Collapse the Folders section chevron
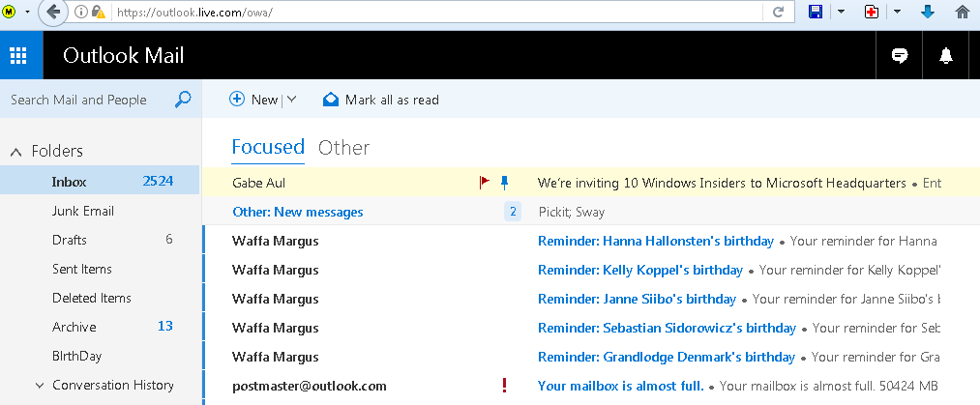Image resolution: width=980 pixels, height=405 pixels. tap(16, 152)
